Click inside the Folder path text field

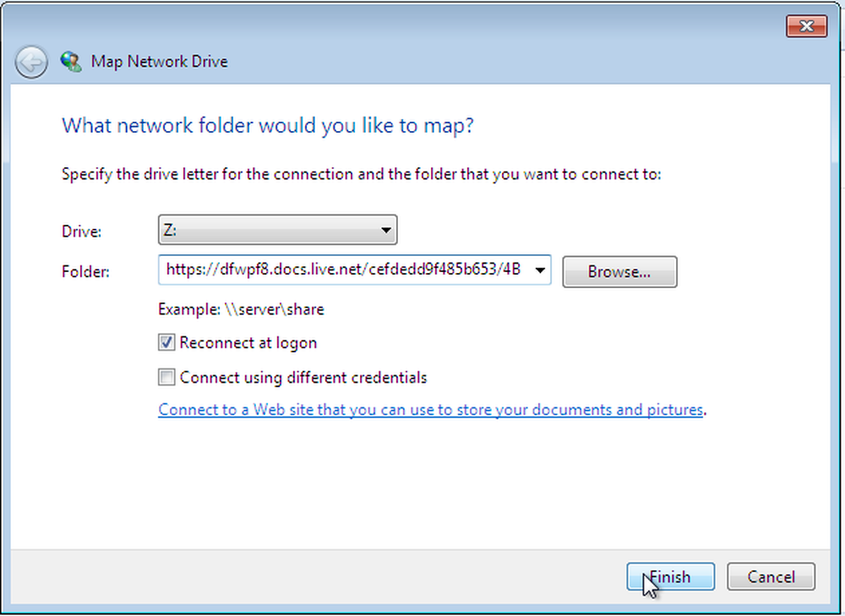[x=345, y=270]
